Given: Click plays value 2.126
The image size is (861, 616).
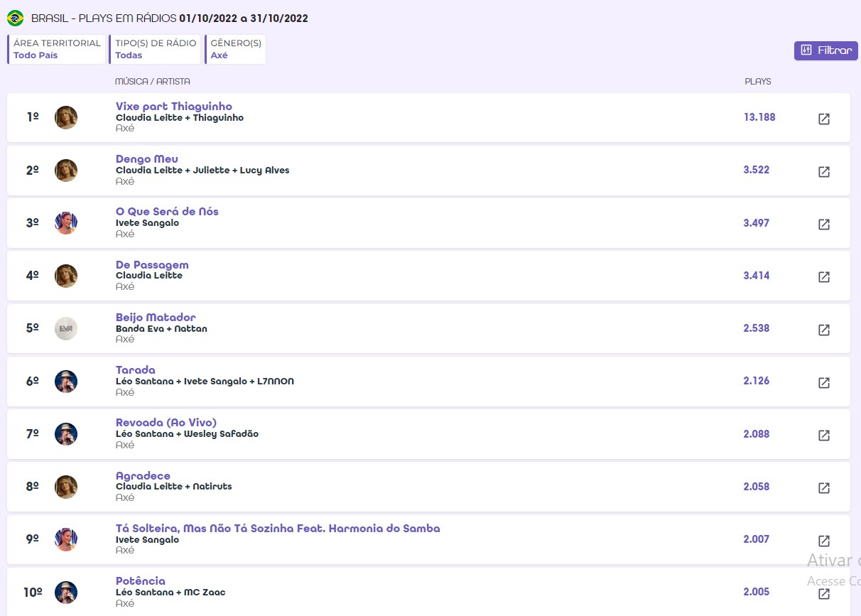Looking at the screenshot, I should tap(757, 381).
